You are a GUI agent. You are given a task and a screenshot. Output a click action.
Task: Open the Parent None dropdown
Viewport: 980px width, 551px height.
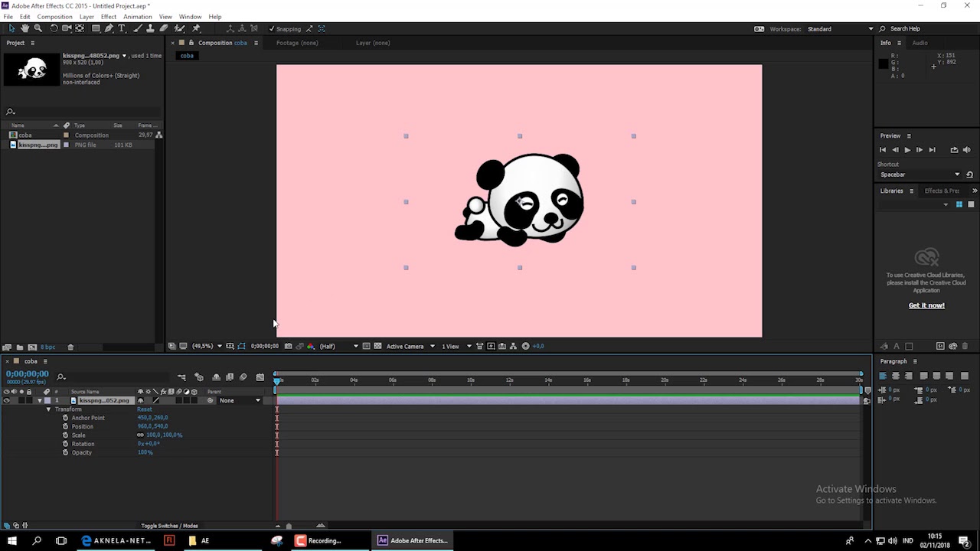(x=240, y=400)
